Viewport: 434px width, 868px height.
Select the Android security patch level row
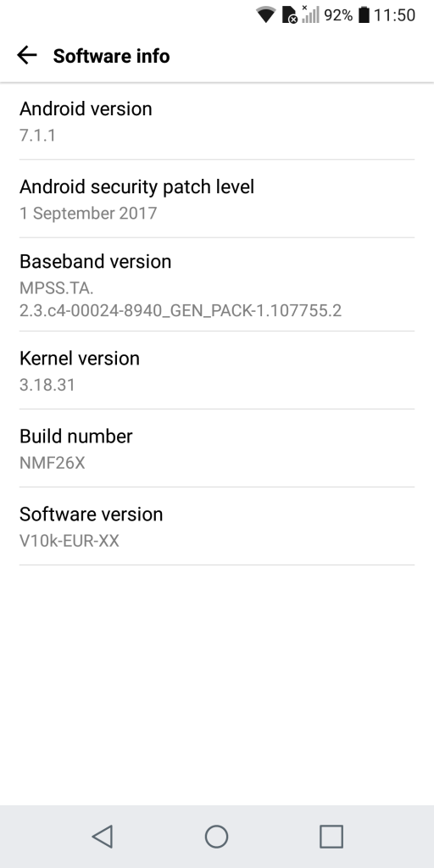[217, 199]
